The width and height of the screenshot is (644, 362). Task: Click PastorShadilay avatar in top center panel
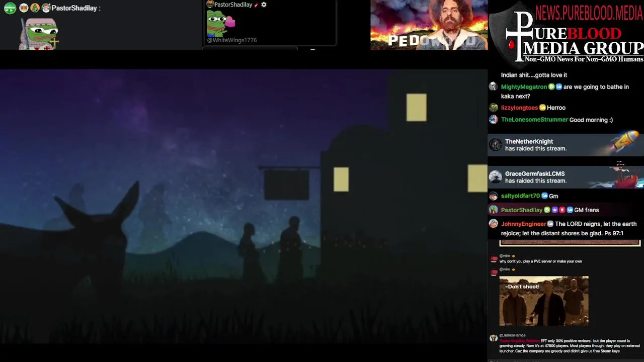(x=210, y=5)
